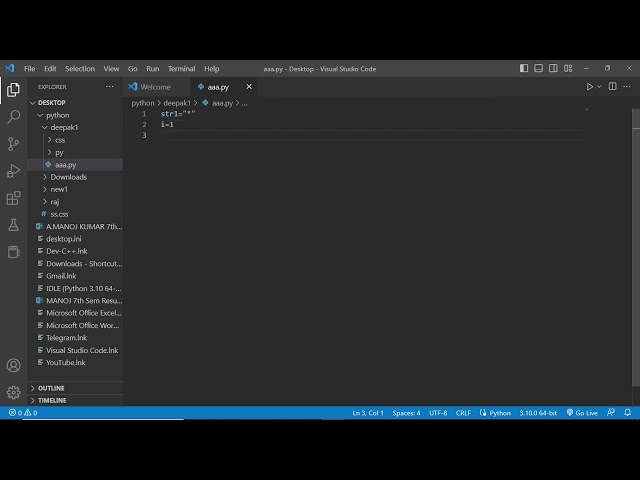Viewport: 640px width, 480px height.
Task: Open the Search view in activity bar
Action: 13,117
